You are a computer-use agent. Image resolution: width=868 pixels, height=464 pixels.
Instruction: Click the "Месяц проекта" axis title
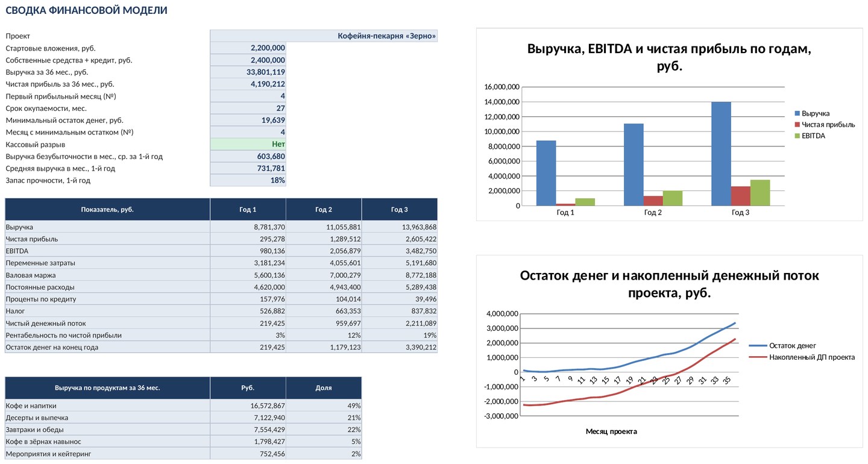click(611, 431)
